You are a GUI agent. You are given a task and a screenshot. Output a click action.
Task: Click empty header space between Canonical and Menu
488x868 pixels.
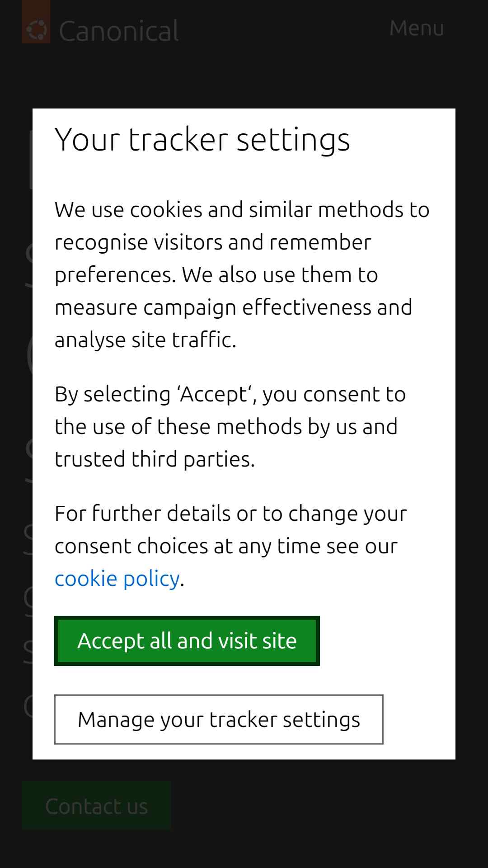tap(285, 29)
